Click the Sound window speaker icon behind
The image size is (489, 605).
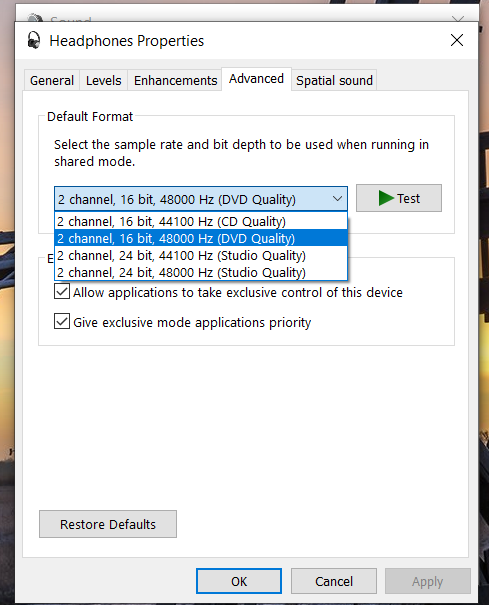pyautogui.click(x=36, y=18)
